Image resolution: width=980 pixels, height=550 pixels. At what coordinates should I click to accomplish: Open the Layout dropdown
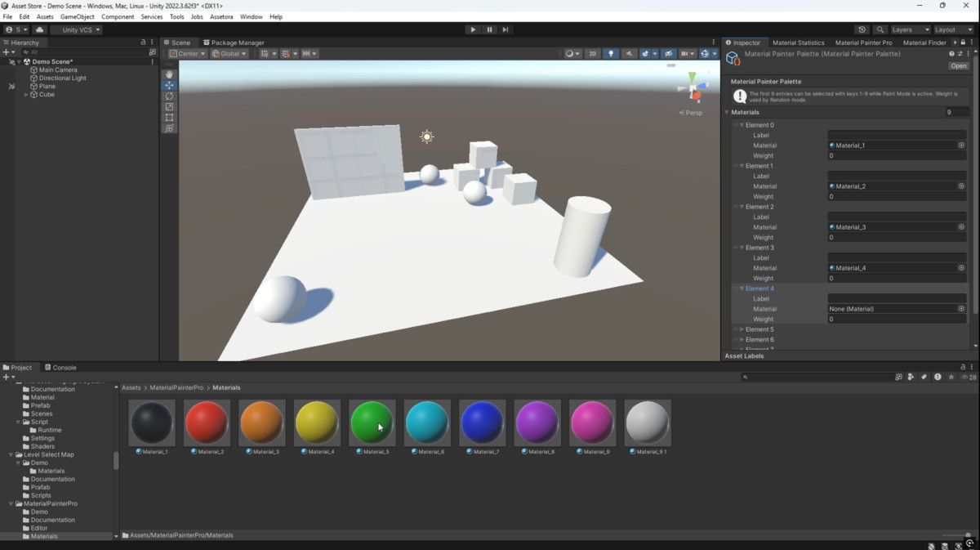pyautogui.click(x=953, y=29)
